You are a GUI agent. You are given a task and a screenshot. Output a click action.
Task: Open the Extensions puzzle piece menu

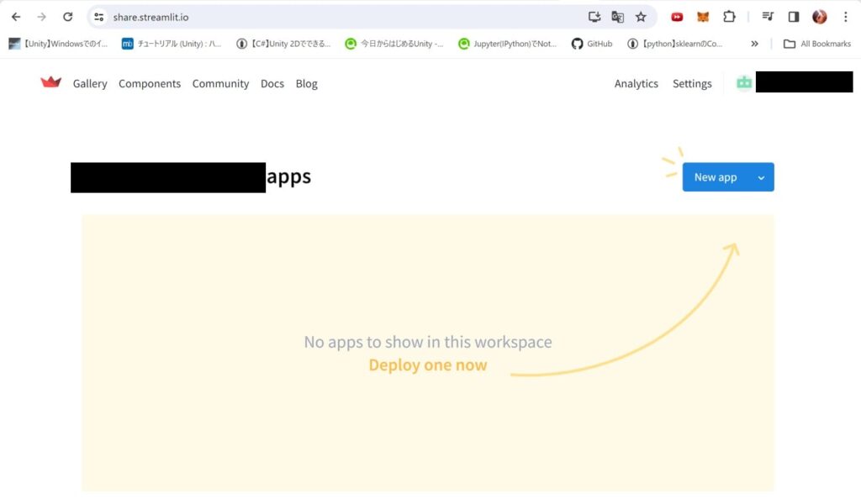729,17
